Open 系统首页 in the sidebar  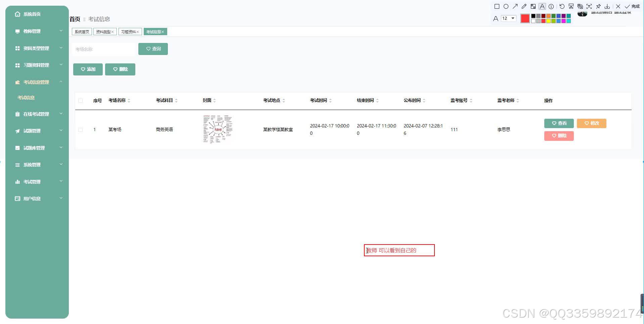pyautogui.click(x=32, y=14)
